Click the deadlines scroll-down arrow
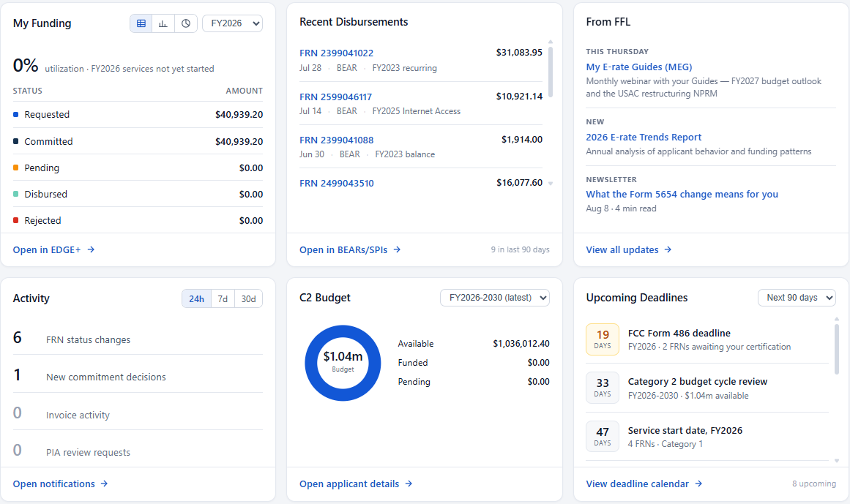850x504 pixels. 836,461
